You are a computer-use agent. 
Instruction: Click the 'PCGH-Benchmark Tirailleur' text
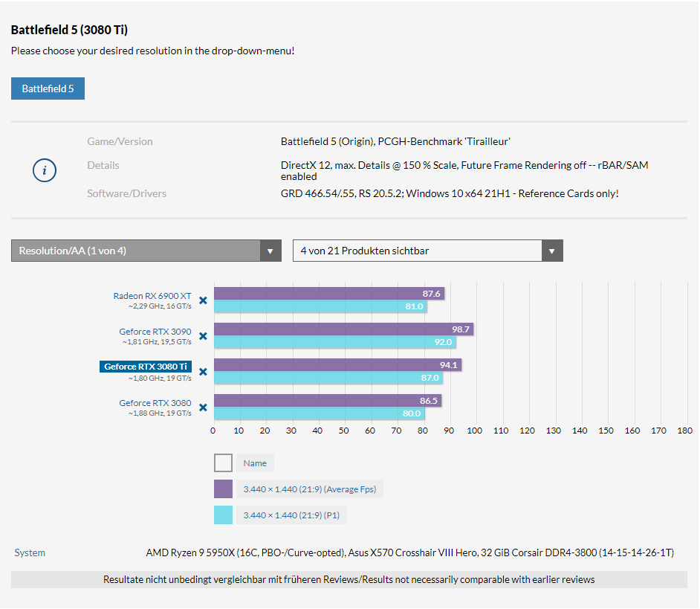(x=444, y=141)
